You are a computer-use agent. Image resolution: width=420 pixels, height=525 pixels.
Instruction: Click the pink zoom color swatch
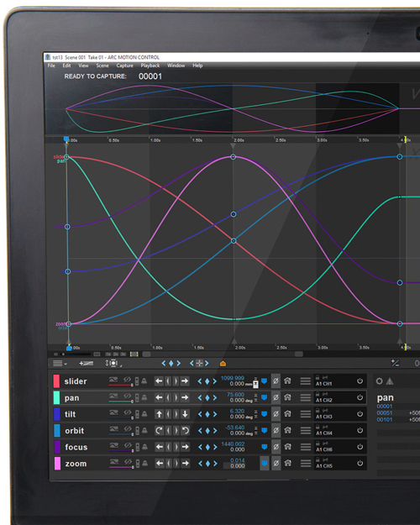tap(57, 464)
